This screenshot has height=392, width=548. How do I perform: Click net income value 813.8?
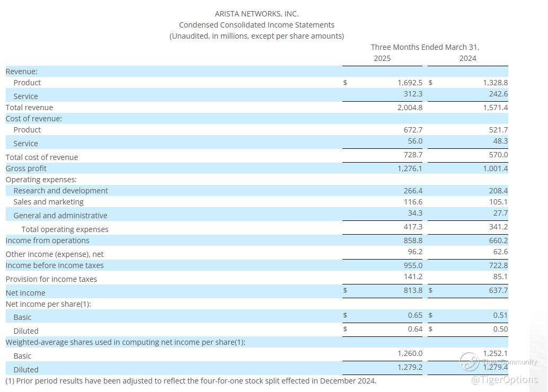coord(413,290)
